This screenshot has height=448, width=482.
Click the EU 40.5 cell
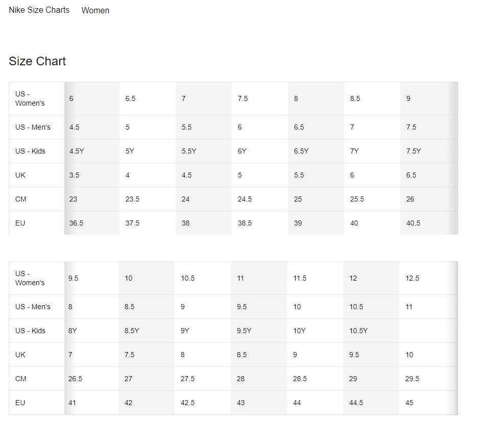click(429, 223)
